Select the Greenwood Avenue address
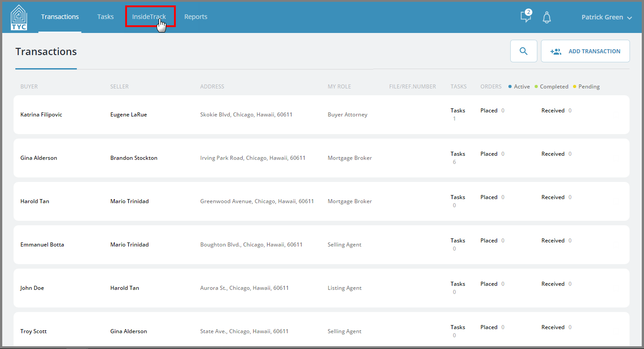The height and width of the screenshot is (349, 644). (x=257, y=201)
